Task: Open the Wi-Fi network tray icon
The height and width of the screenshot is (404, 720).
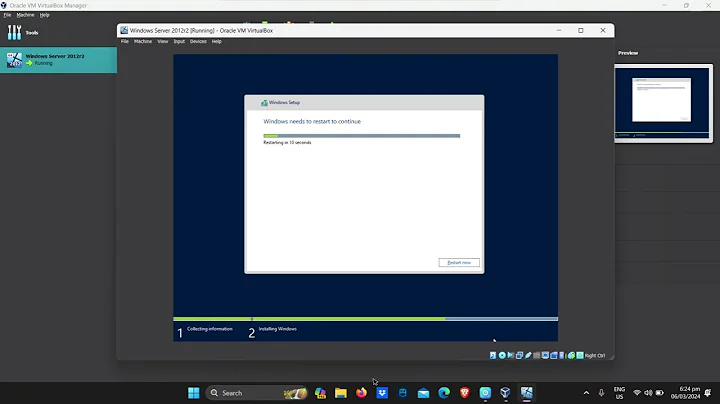Action: pos(637,393)
